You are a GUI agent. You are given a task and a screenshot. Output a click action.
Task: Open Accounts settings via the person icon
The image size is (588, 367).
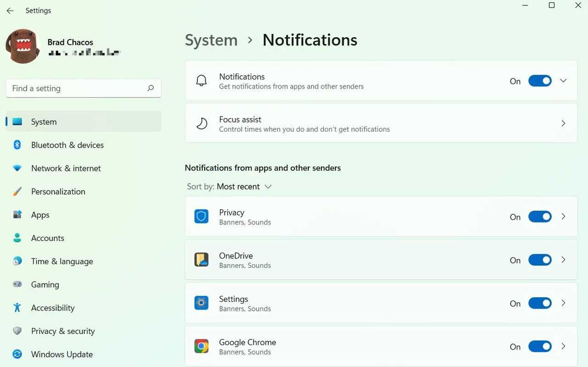17,238
